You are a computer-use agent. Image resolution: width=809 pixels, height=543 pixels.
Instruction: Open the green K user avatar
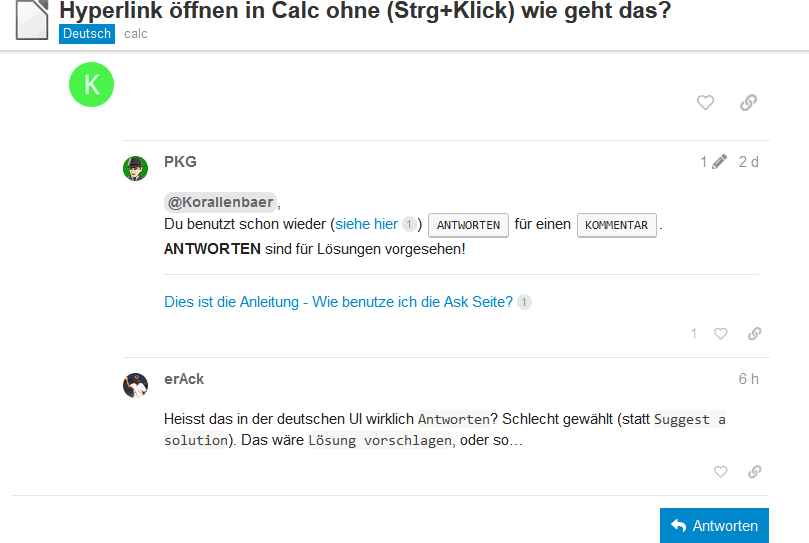point(91,85)
